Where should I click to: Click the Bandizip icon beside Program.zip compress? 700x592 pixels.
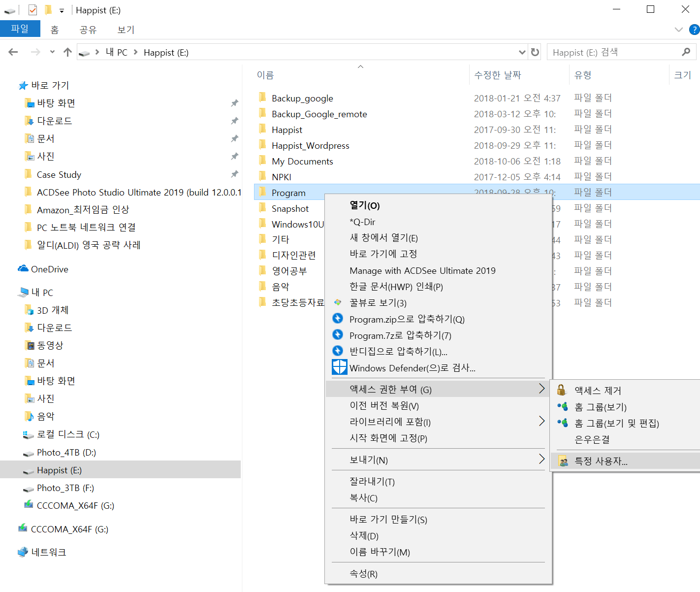pos(338,319)
